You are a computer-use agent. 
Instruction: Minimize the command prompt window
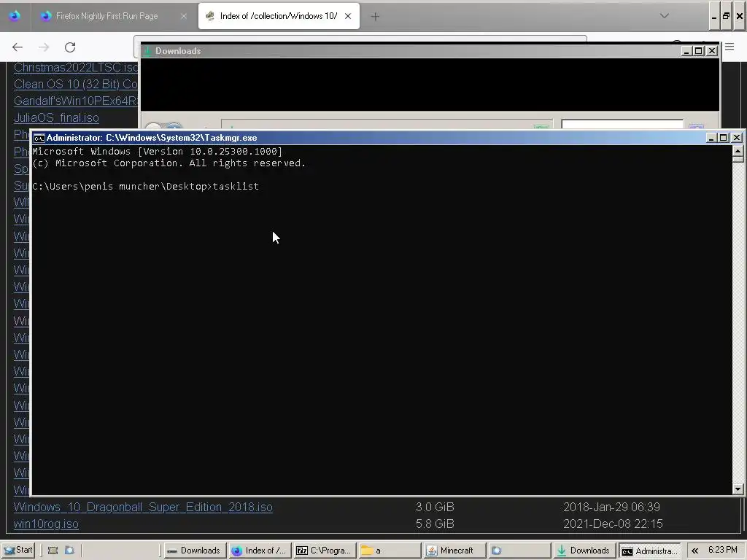click(x=711, y=138)
